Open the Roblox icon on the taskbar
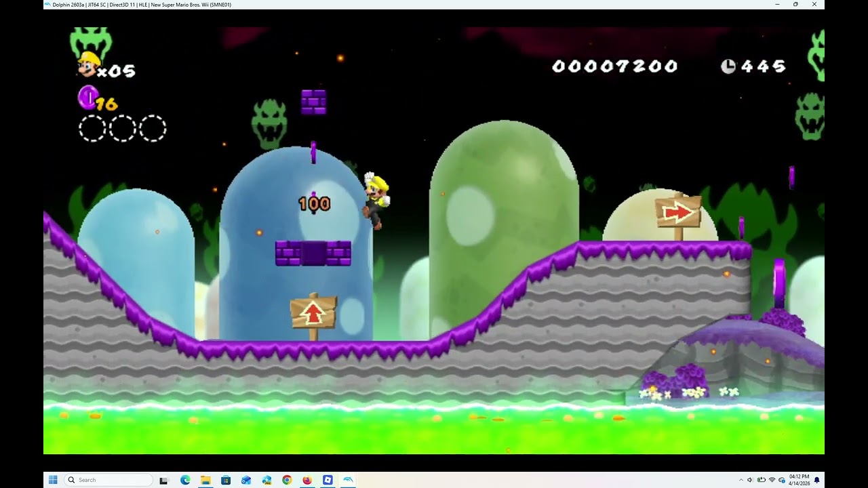The height and width of the screenshot is (488, 868). (x=328, y=480)
